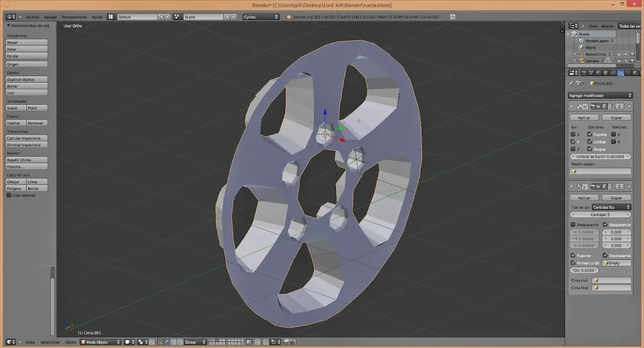Click proportional editing circle icon
The width and height of the screenshot is (644, 348).
point(258,342)
